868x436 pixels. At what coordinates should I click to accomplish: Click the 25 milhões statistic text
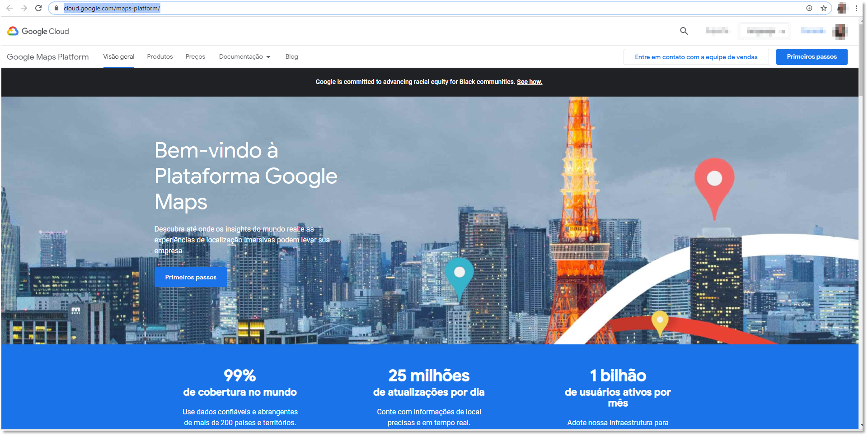pyautogui.click(x=429, y=376)
